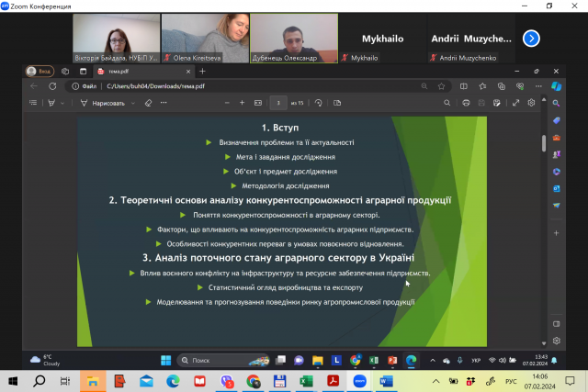Open Edge sidebar shopping tag icon
Viewport: 588px width, 392px height.
tap(557, 120)
